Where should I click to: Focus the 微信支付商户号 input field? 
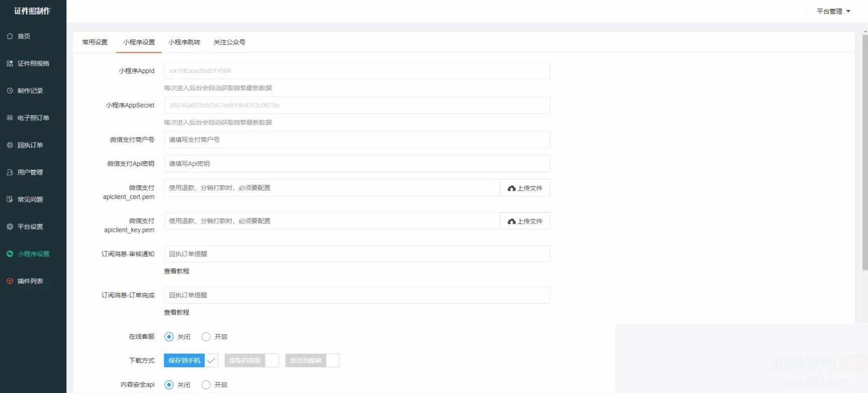pos(356,140)
